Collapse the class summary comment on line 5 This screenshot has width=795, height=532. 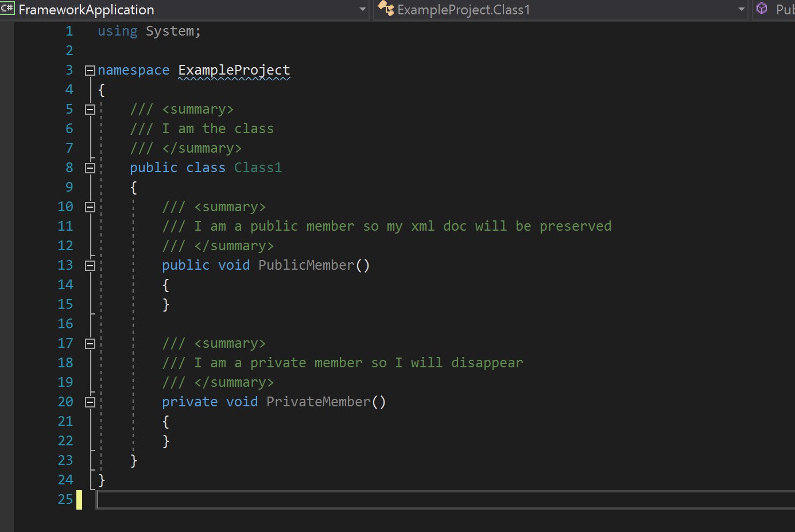[90, 110]
